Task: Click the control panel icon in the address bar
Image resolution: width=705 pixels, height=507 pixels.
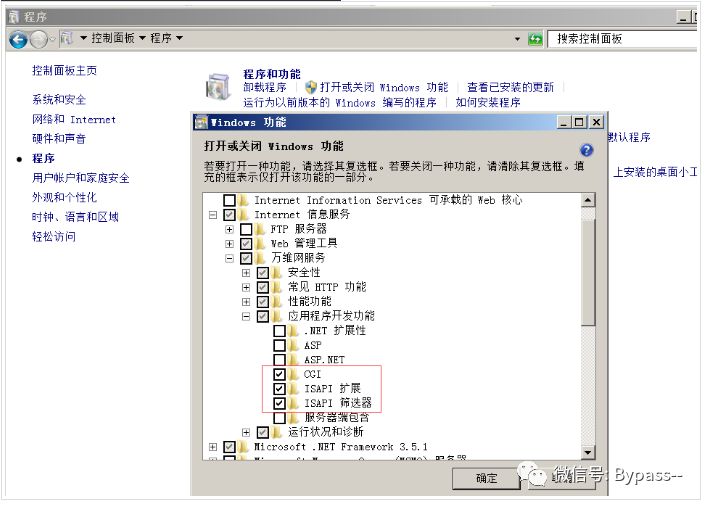Action: click(67, 38)
